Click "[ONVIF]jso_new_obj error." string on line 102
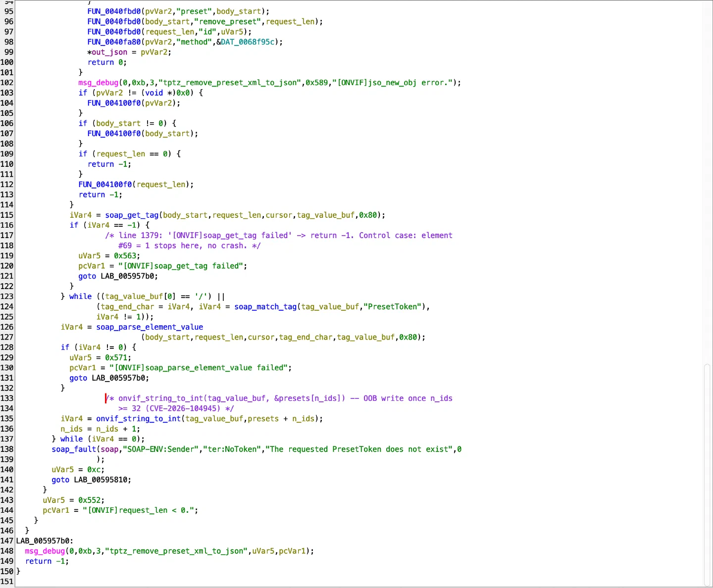Viewport: 713px width, 588px height. coord(393,83)
